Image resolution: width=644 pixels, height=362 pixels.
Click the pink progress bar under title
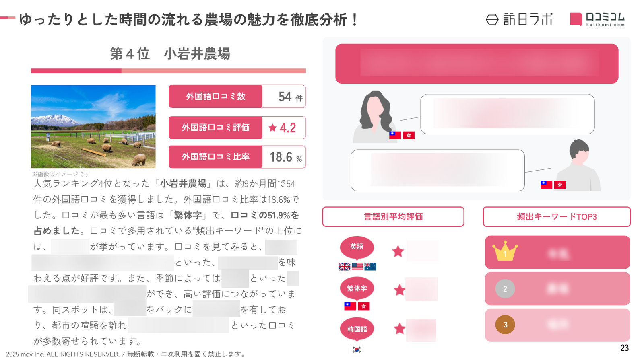pyautogui.click(x=168, y=71)
